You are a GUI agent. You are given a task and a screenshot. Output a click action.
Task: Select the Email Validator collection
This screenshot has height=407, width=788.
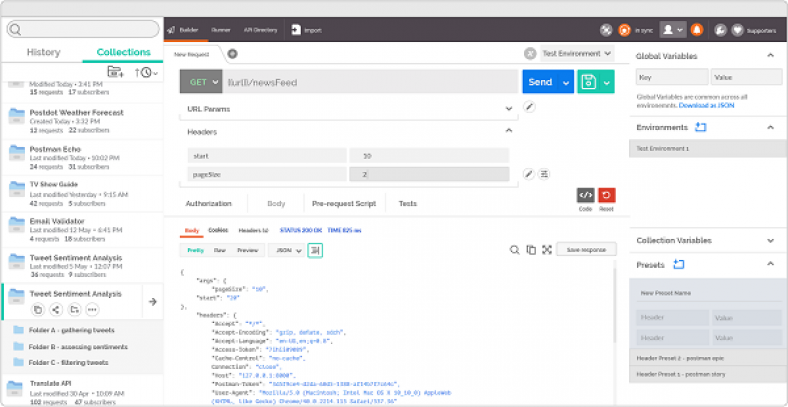tap(82, 230)
